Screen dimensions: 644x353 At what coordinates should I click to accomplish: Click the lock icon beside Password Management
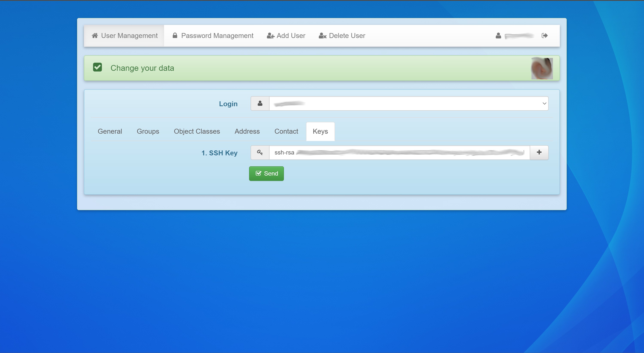[175, 35]
